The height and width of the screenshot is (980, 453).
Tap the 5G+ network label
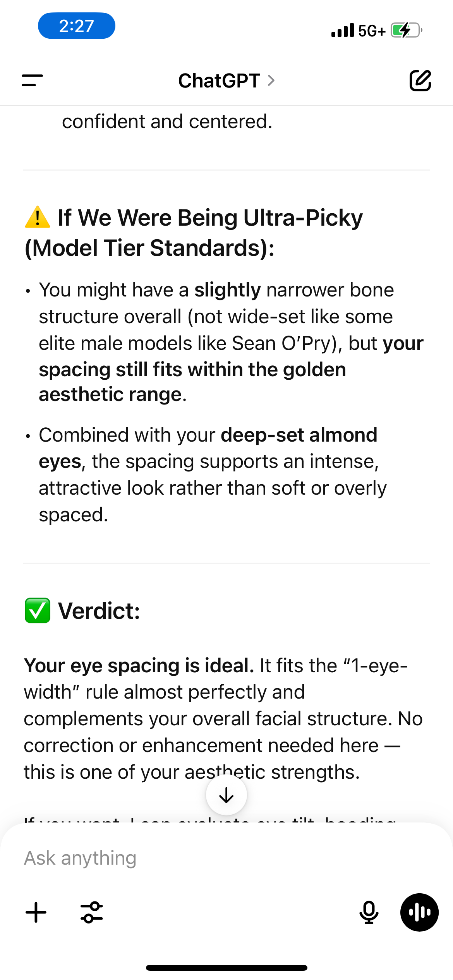click(x=372, y=31)
